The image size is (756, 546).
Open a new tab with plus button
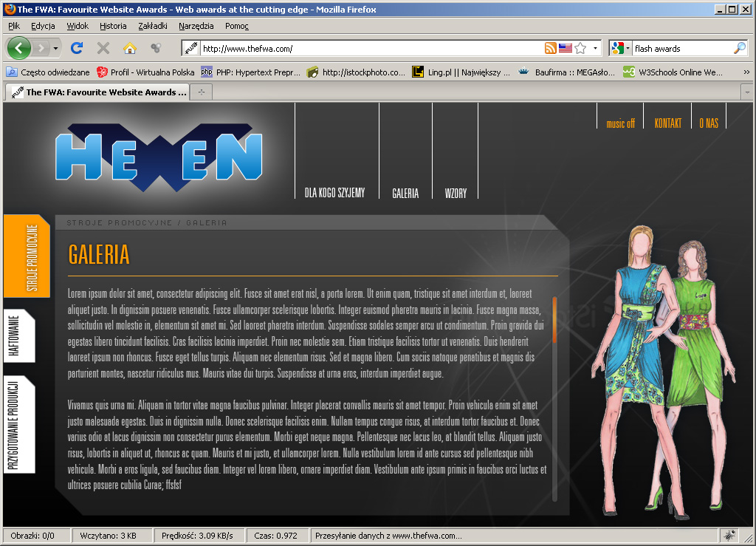coord(201,92)
